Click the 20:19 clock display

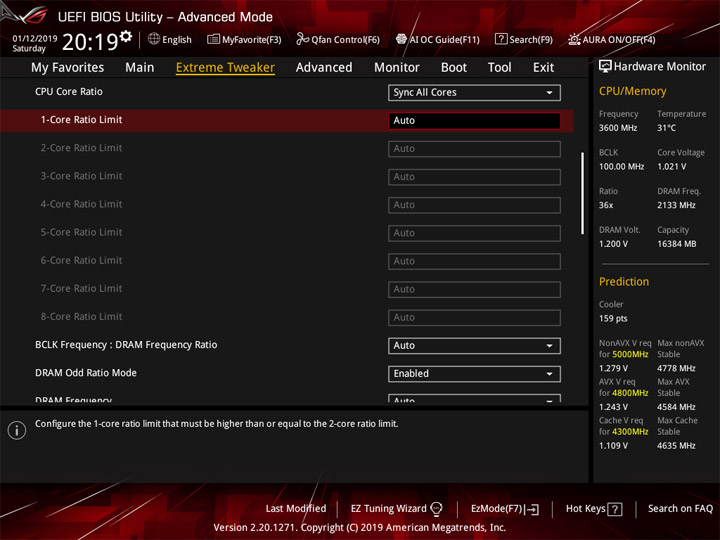90,42
